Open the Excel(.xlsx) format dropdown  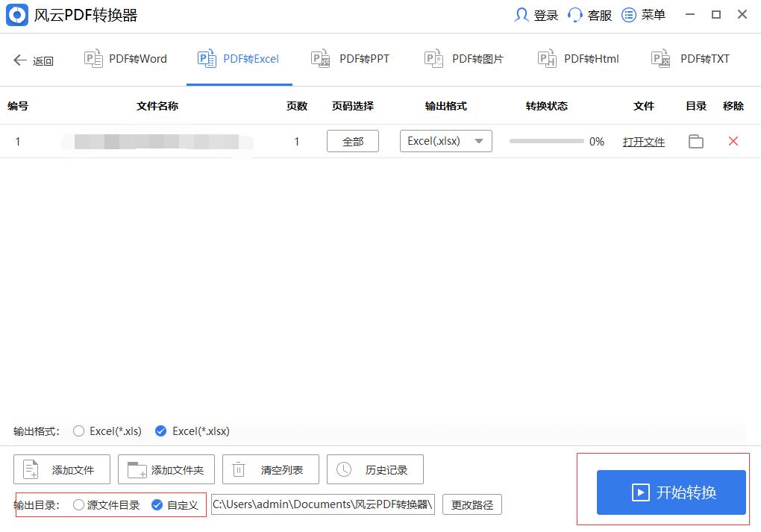point(445,141)
